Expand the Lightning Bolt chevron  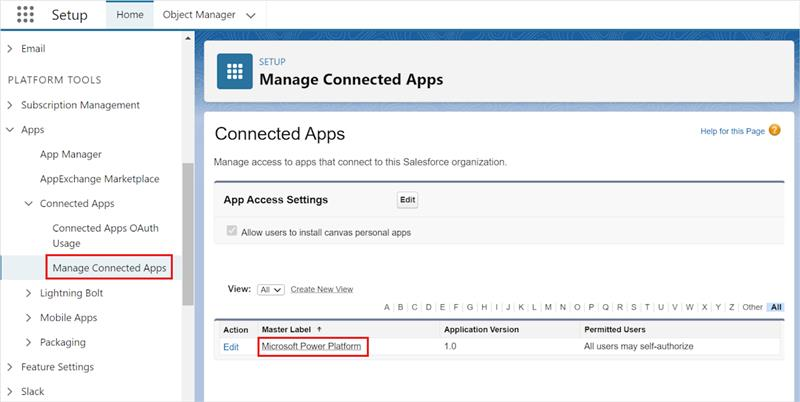29,293
